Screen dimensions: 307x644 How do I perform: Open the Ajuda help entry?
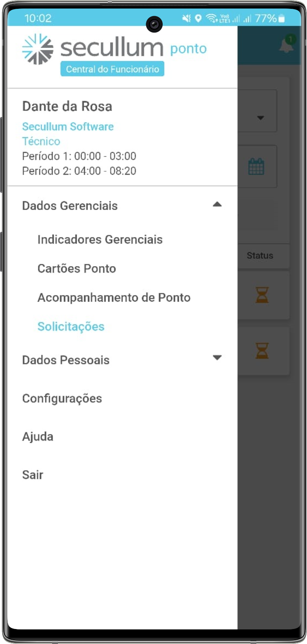click(x=38, y=437)
